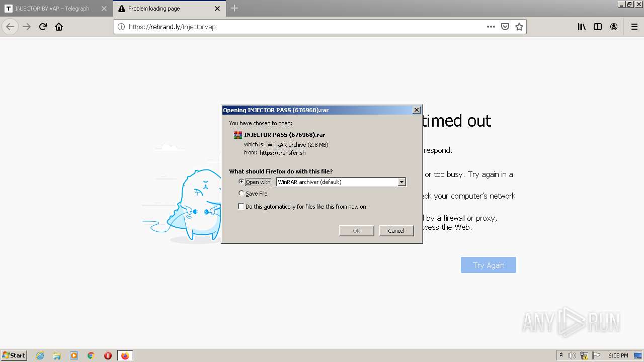The image size is (644, 362).
Task: Open Windows Explorer folder taskbar icon
Action: coord(57,355)
